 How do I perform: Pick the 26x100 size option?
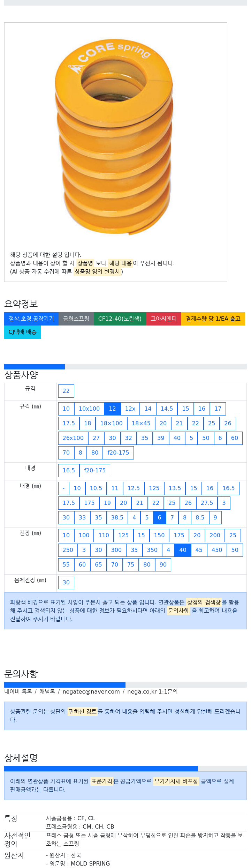(73, 438)
